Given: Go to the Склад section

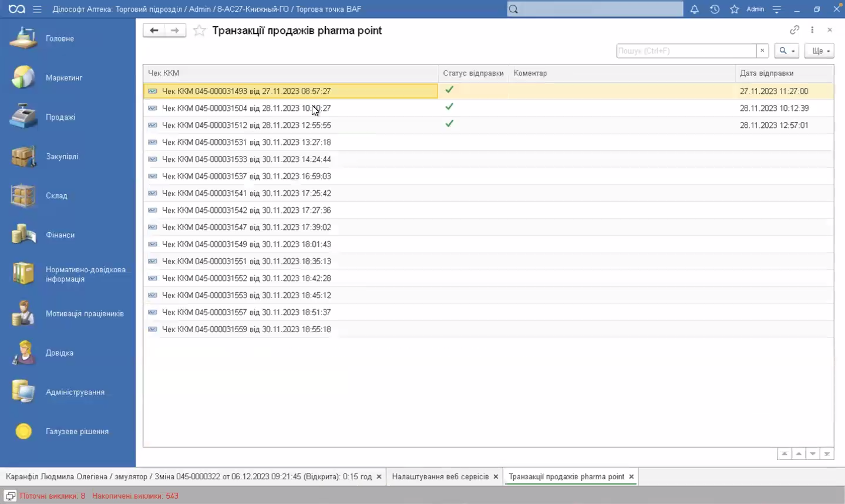Looking at the screenshot, I should [x=56, y=196].
